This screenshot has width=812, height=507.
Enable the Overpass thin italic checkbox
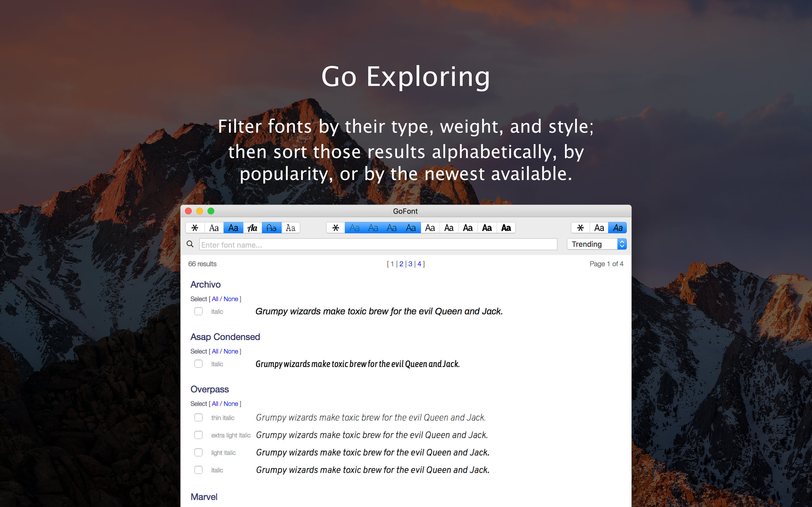(198, 417)
